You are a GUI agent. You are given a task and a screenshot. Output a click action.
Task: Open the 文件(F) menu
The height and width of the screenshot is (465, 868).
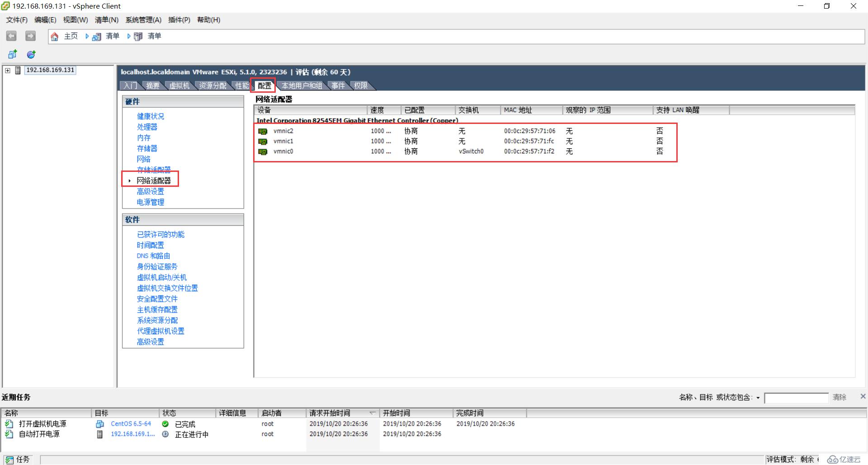(x=17, y=20)
